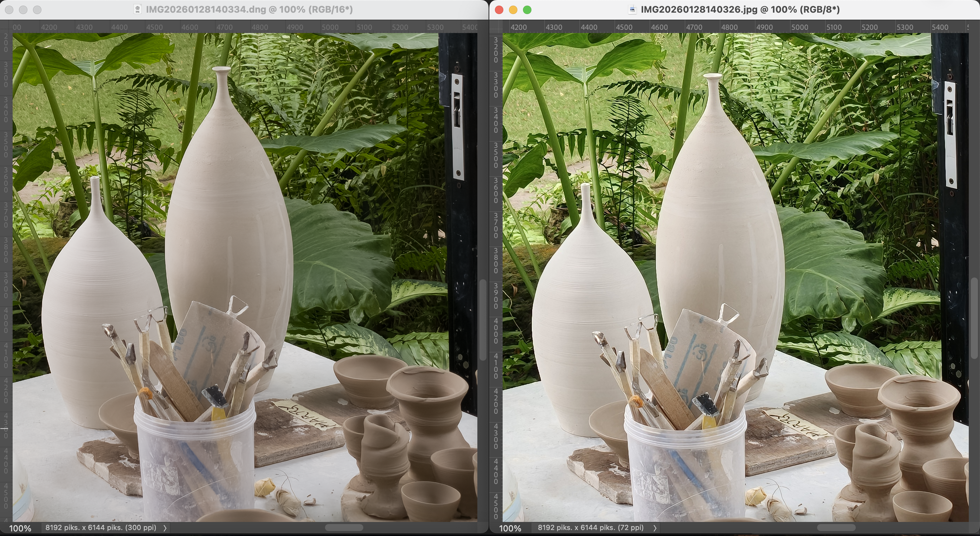The width and height of the screenshot is (980, 536).
Task: Close the IMG20260128140326.jpg window
Action: [499, 10]
